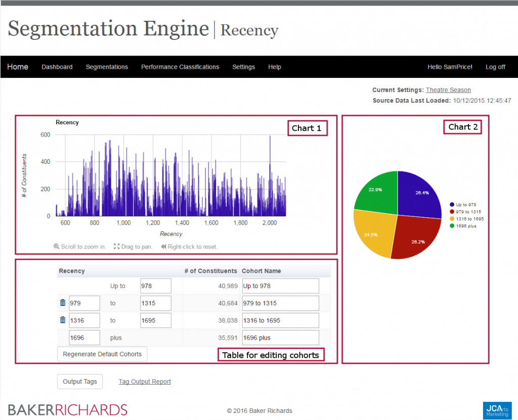Image resolution: width=518 pixels, height=420 pixels.
Task: Click the JCA Arts Marketing logo
Action: click(x=497, y=409)
